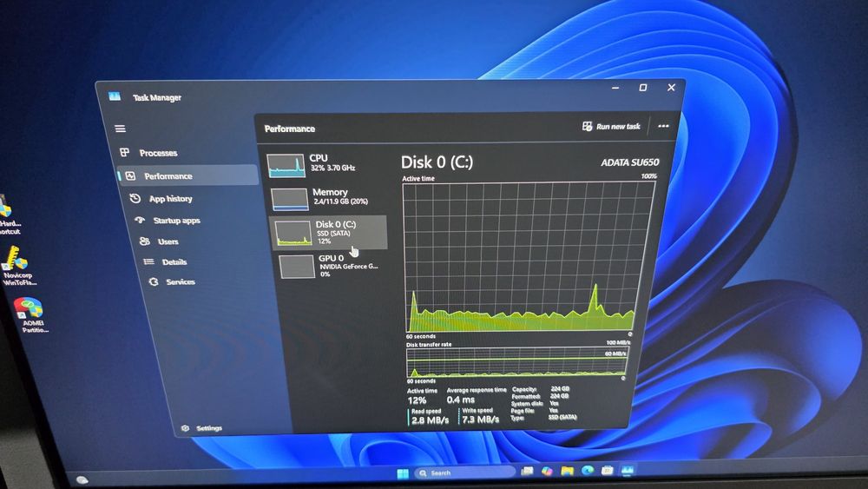Show the Details page

(174, 262)
